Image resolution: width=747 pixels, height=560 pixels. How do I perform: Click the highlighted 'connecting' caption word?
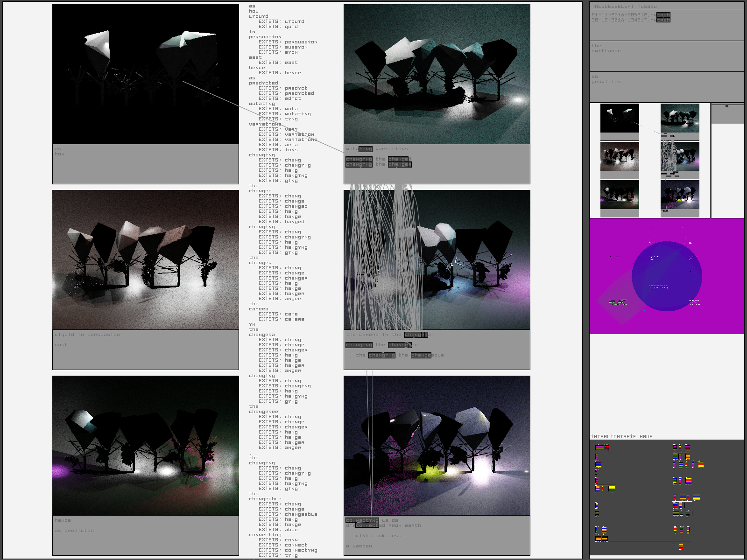tap(362, 520)
